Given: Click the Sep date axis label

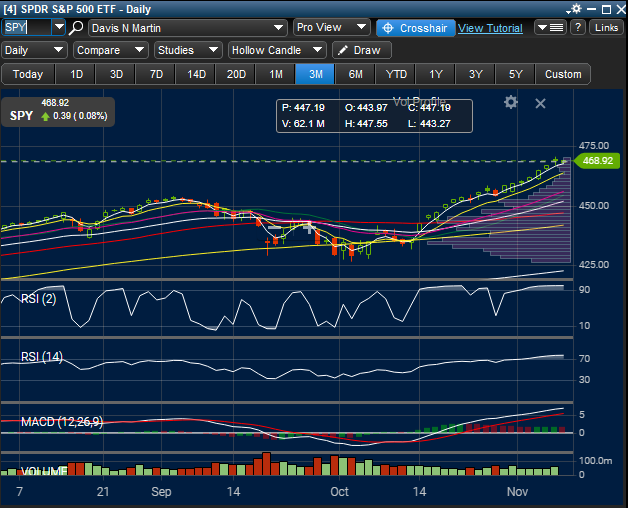Looking at the screenshot, I should pos(161,492).
